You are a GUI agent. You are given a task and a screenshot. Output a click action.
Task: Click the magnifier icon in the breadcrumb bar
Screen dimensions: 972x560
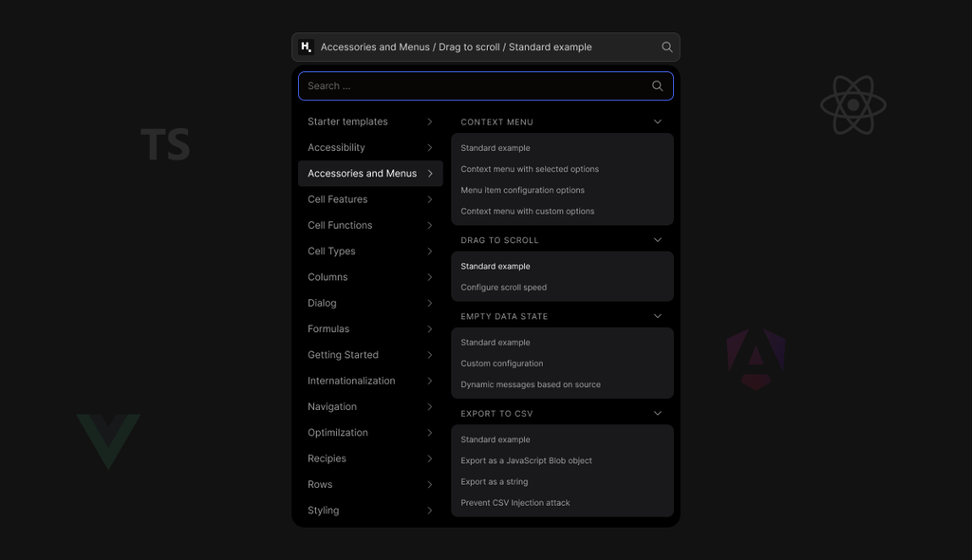667,47
